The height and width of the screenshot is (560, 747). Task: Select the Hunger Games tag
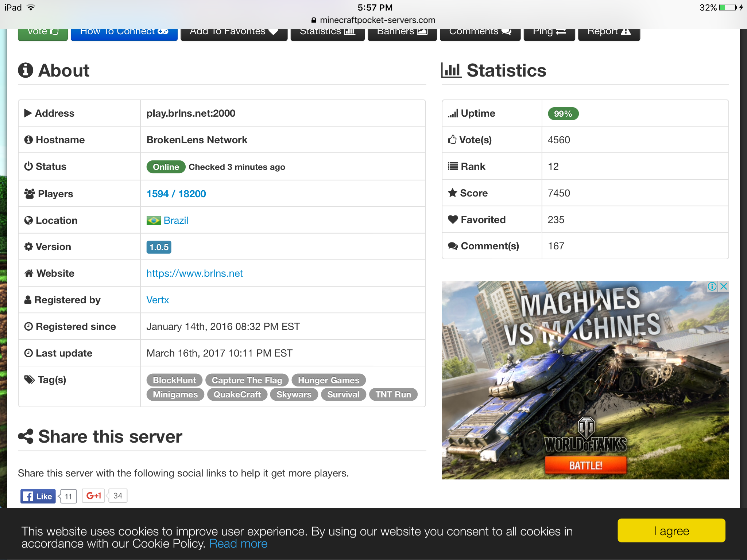point(329,380)
